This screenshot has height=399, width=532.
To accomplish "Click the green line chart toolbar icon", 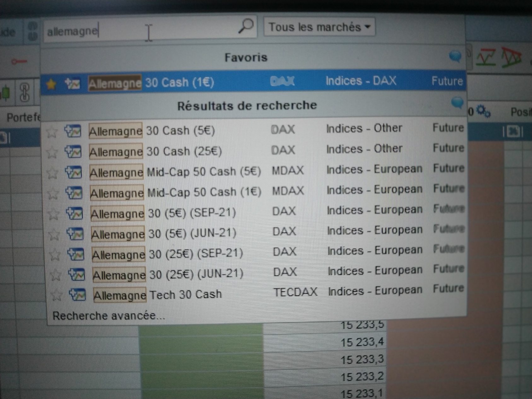I will click(486, 58).
